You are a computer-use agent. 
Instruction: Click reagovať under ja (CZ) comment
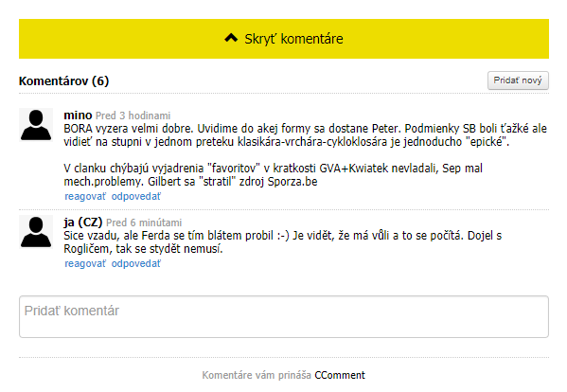coord(85,263)
